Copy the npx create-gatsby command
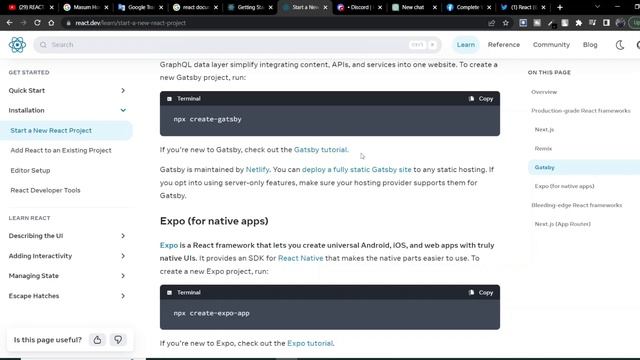The height and width of the screenshot is (360, 640). click(481, 98)
